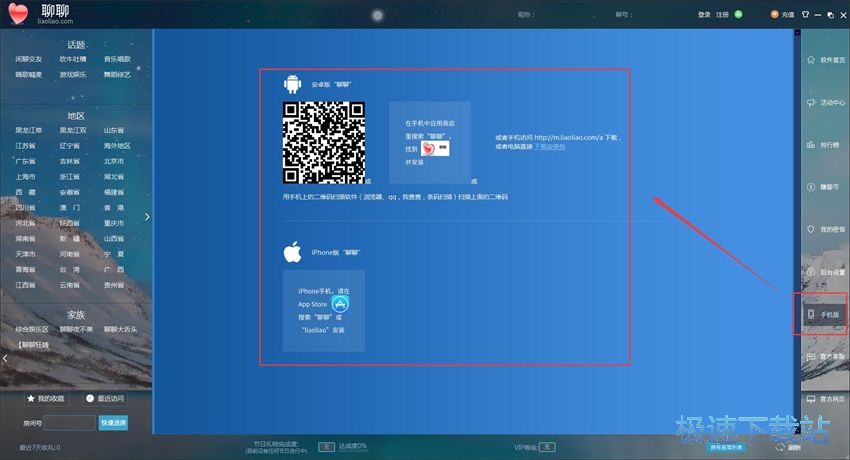This screenshot has height=460, width=850.
Task: Click 注册 register in title bar
Action: point(722,15)
